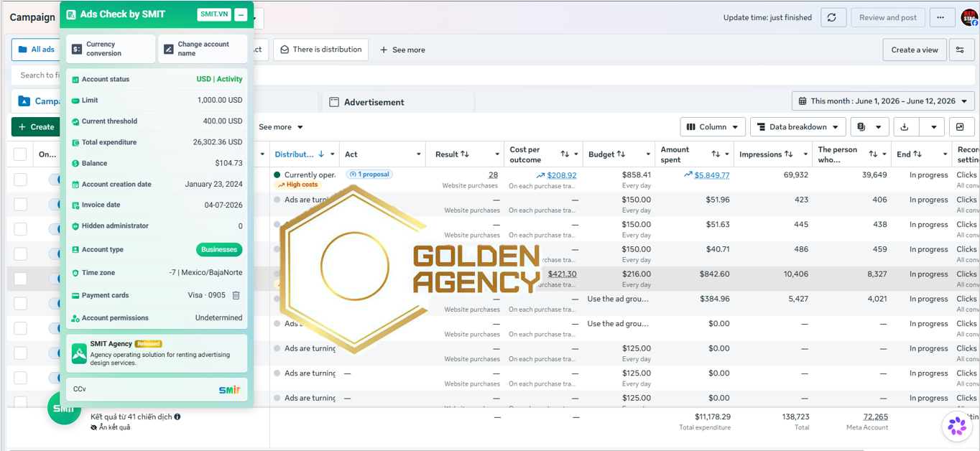Select the There is distribution filter tab
Image resolution: width=980 pixels, height=451 pixels.
tap(320, 50)
